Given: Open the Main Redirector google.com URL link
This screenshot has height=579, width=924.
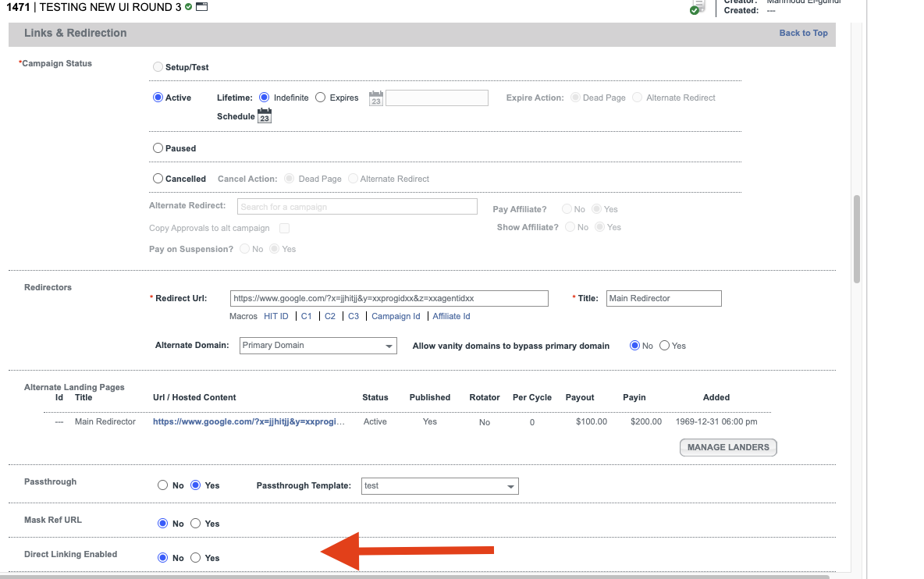Looking at the screenshot, I should (249, 421).
